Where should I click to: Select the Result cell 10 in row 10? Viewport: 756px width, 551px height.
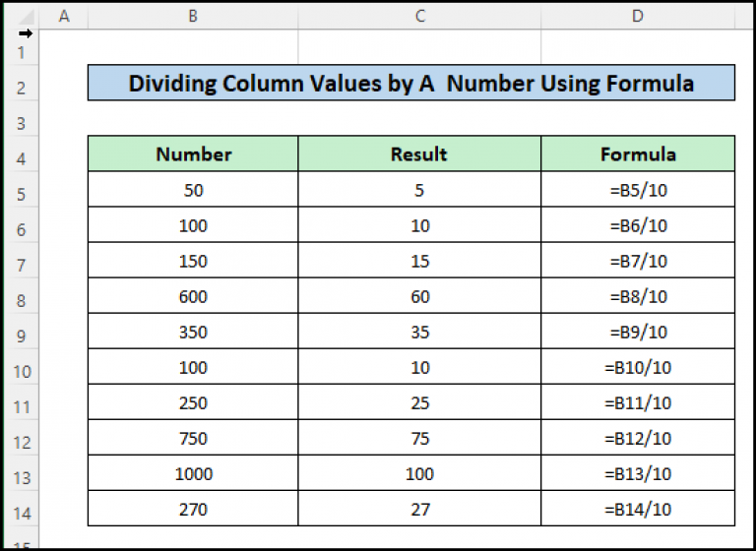[x=419, y=367]
